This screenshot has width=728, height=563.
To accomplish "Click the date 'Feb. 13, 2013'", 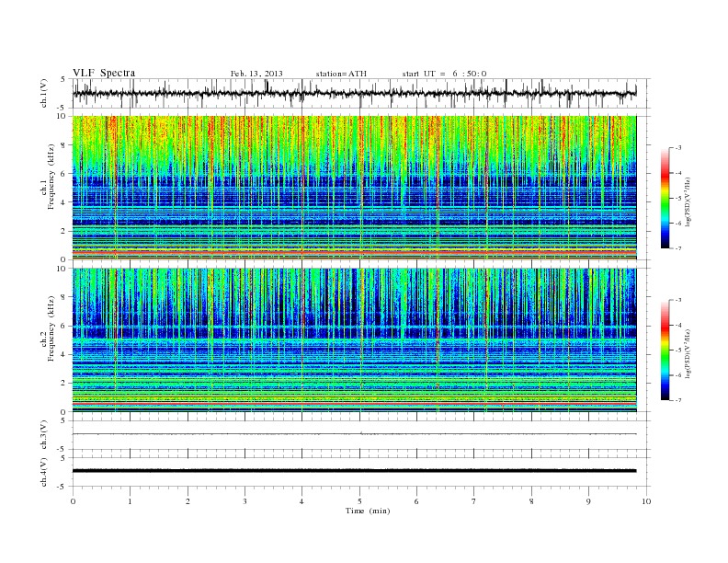I will point(256,74).
